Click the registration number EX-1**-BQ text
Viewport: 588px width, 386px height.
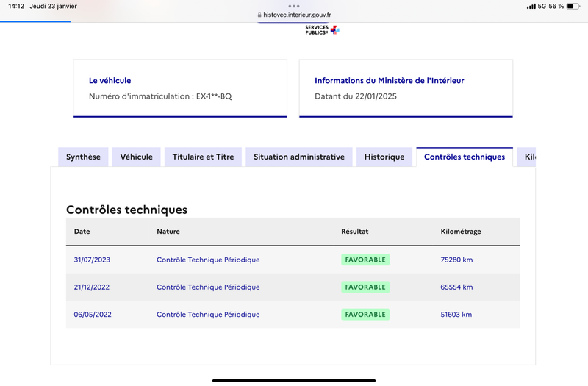coord(214,96)
